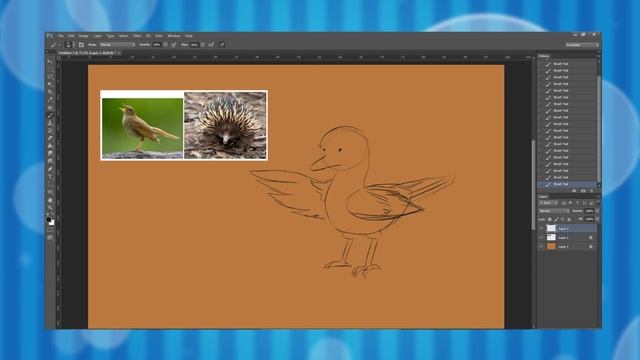Switch to the Layers panel tab

click(543, 197)
